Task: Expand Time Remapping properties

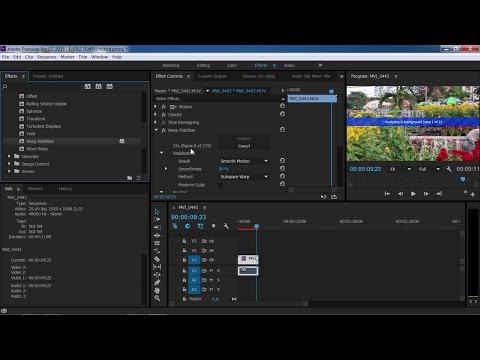Action: click(155, 122)
